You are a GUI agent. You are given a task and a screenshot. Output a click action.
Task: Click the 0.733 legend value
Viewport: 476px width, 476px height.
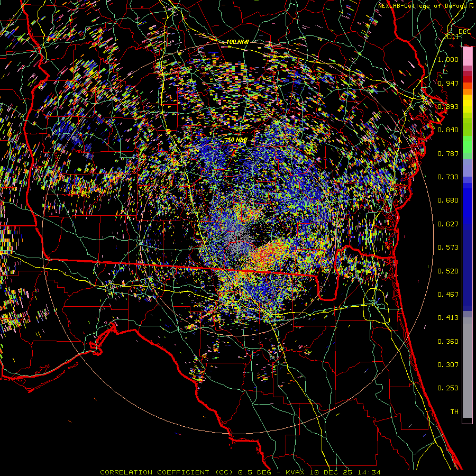448,177
